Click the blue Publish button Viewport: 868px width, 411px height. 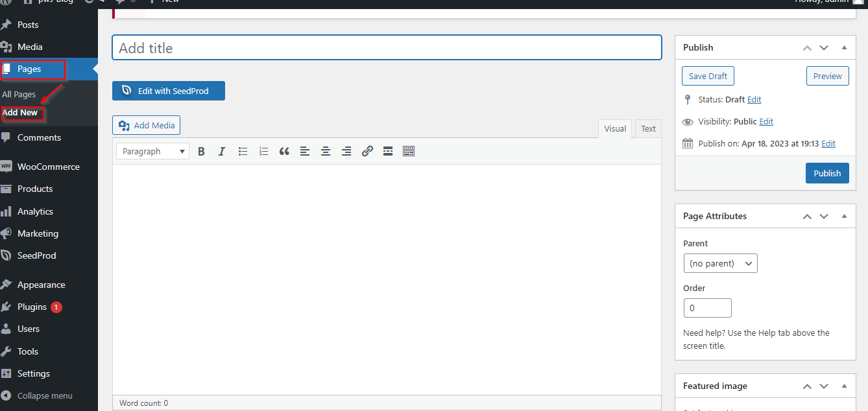pos(827,173)
